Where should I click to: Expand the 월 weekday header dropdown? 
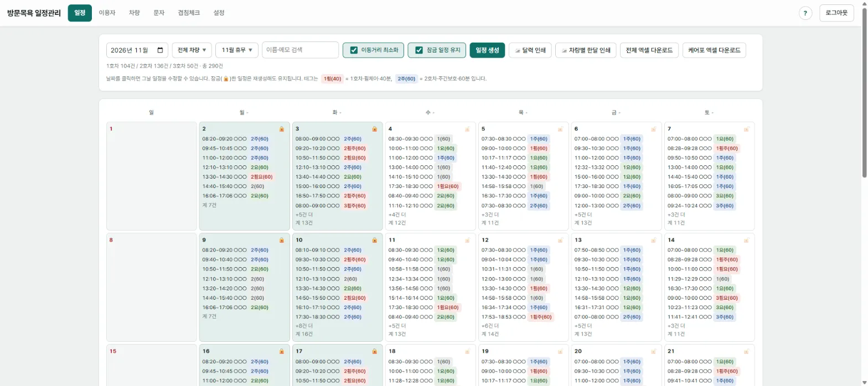point(244,112)
